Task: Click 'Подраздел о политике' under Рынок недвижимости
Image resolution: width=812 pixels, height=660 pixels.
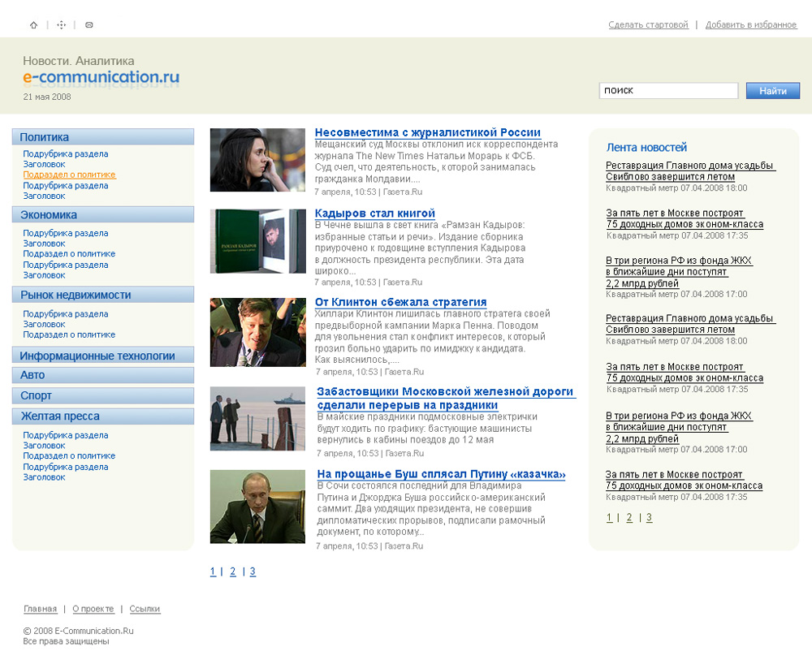Action: [69, 334]
